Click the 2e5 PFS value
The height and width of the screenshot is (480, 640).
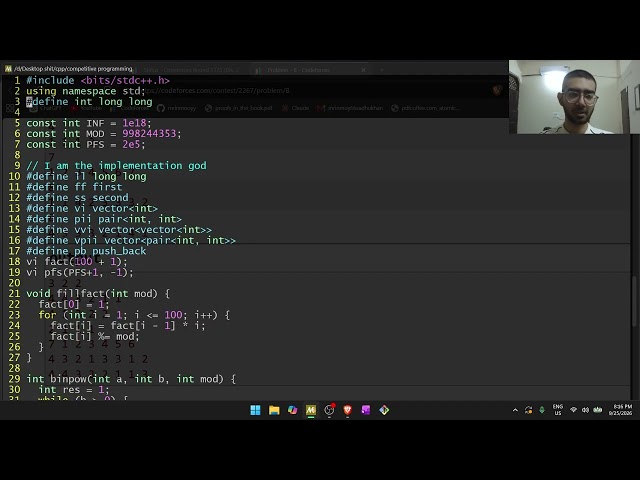click(133, 144)
